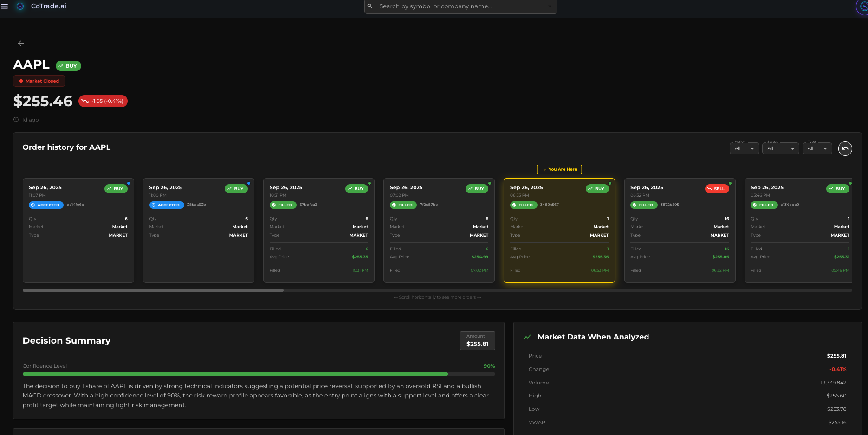Image resolution: width=868 pixels, height=435 pixels.
Task: Click the FILLED badge on order 7f2e87be
Action: (x=403, y=205)
